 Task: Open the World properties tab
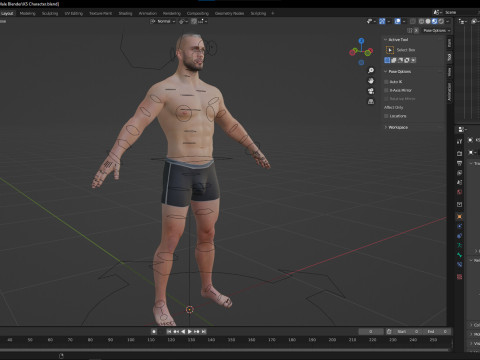click(x=459, y=192)
